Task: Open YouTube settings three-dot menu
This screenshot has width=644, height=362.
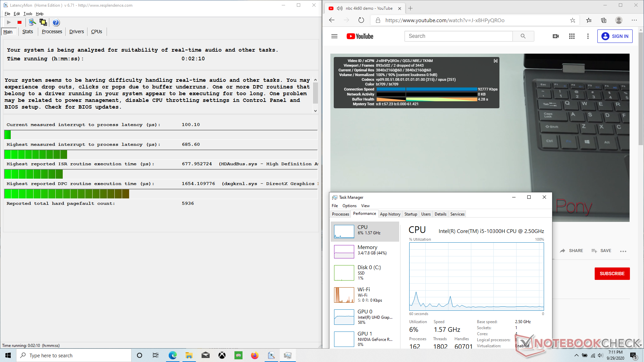Action: [x=588, y=36]
